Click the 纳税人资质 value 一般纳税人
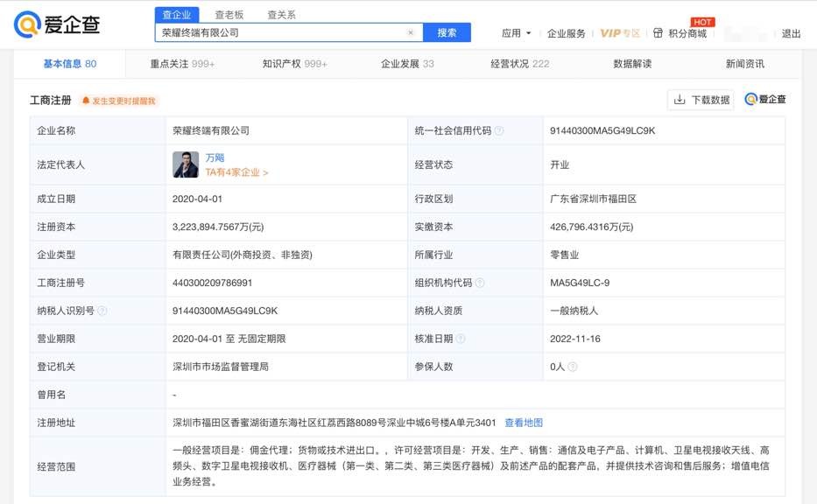817x504 pixels. coord(574,311)
